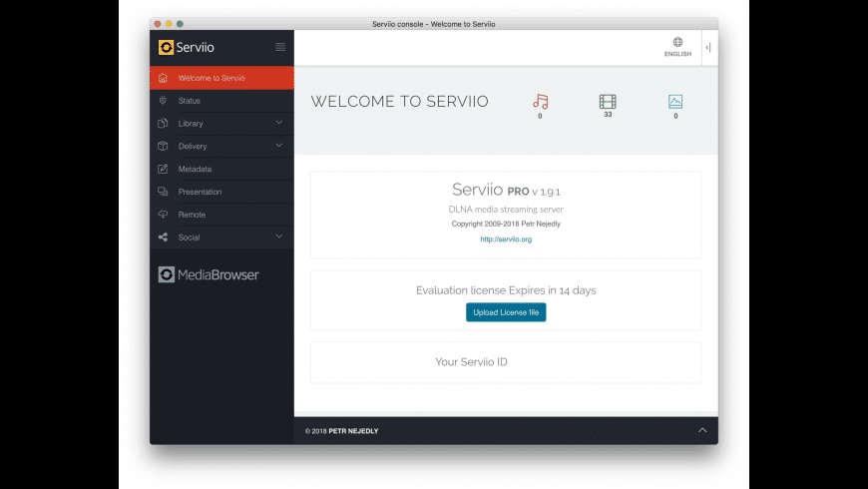Click the box icon beside Delivery
Image resolution: width=868 pixels, height=489 pixels.
tap(163, 146)
